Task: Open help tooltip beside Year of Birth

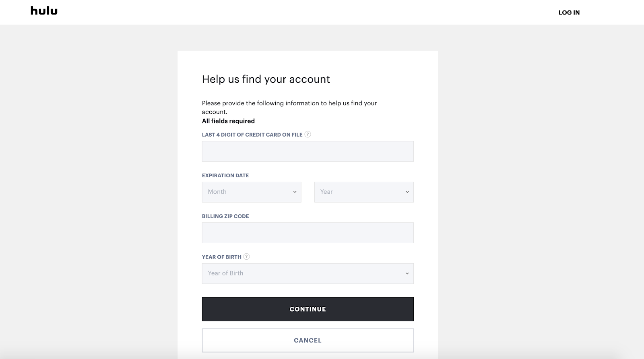Action: (x=247, y=256)
